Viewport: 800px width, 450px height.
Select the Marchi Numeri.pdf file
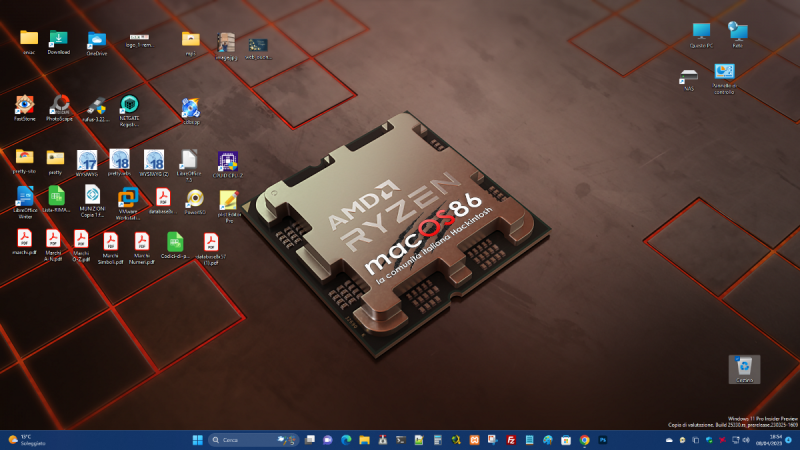[142, 248]
